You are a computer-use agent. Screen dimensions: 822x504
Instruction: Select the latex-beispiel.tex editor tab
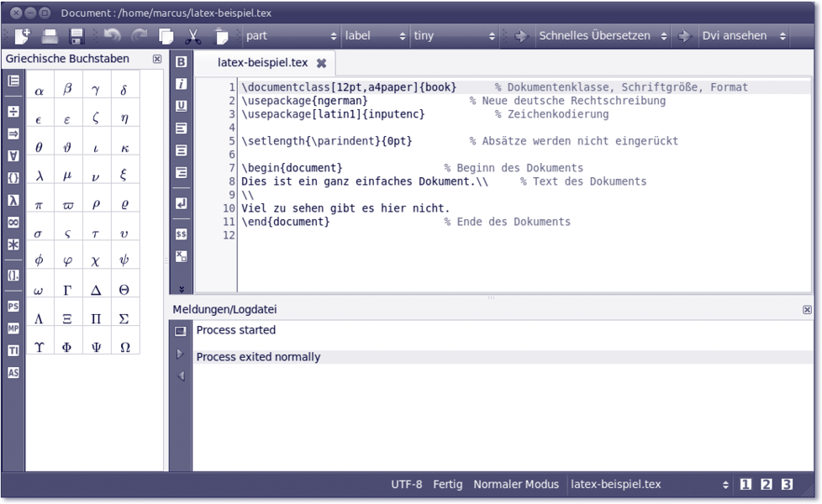(x=262, y=63)
